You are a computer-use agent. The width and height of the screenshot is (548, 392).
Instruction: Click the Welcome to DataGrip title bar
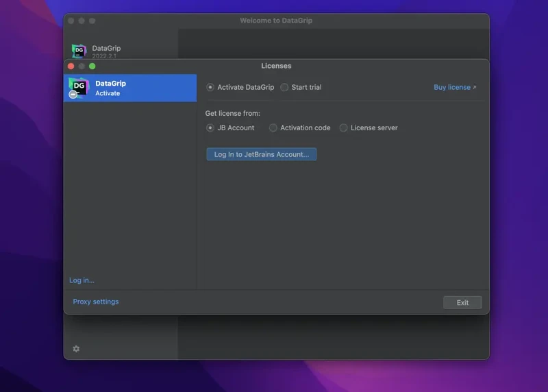click(x=276, y=21)
